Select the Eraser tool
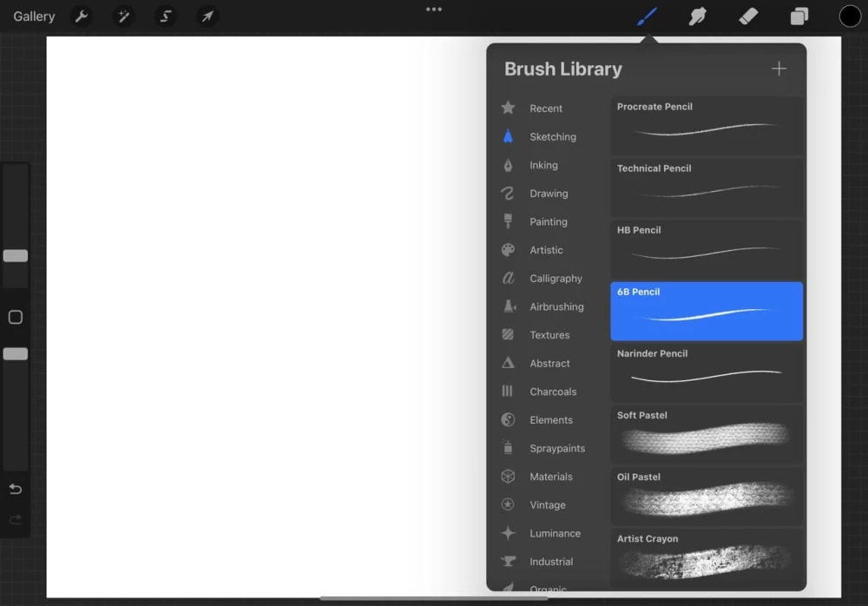The height and width of the screenshot is (606, 868). 748,16
